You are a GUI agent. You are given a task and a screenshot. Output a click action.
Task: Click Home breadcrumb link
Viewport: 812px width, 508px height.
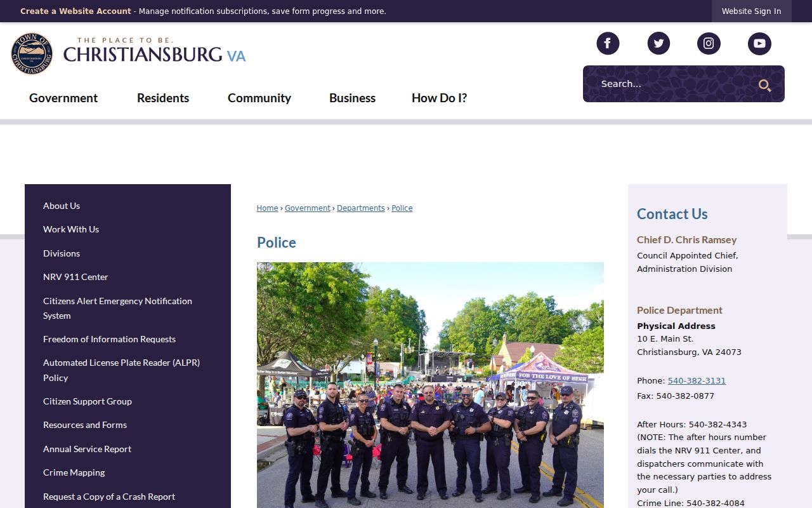267,208
